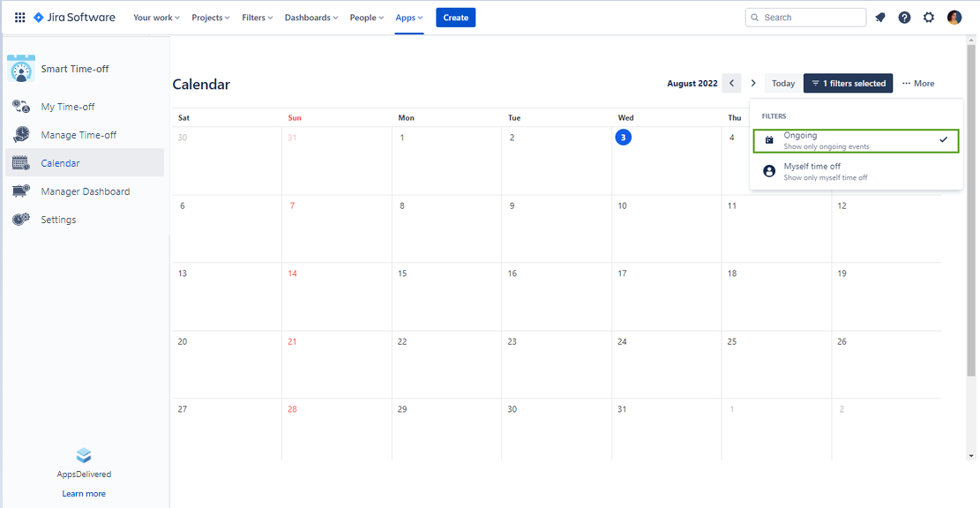Open the Jira settings gear icon
The width and height of the screenshot is (980, 508).
click(929, 18)
